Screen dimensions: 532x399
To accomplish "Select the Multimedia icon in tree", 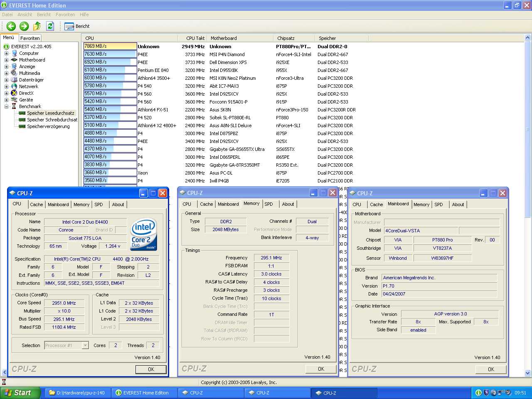I will point(14,73).
